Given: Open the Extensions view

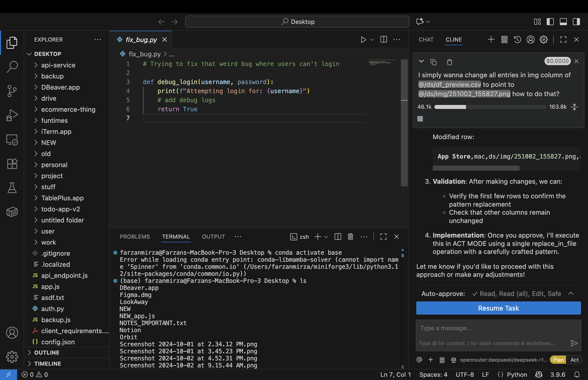Looking at the screenshot, I should point(12,164).
